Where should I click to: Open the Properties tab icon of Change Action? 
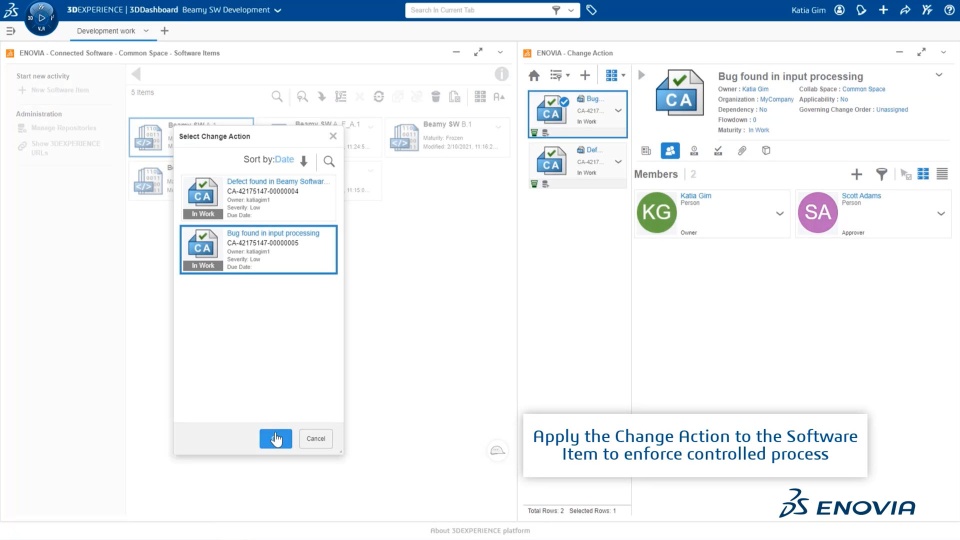[646, 151]
